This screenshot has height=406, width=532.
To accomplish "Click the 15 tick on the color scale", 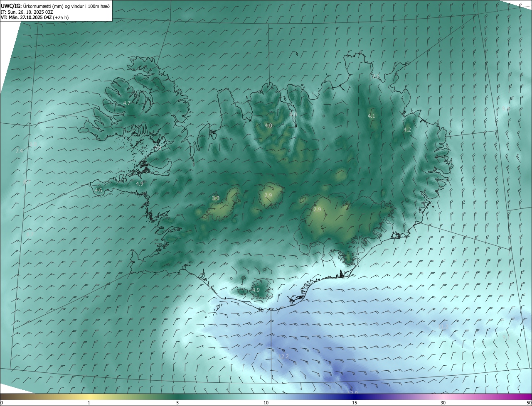I will 355,403.
